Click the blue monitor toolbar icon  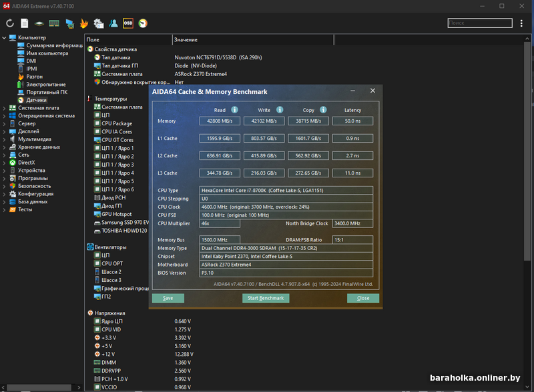coord(70,23)
